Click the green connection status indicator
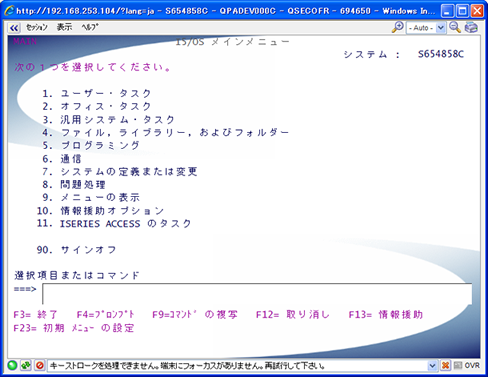 point(12,365)
